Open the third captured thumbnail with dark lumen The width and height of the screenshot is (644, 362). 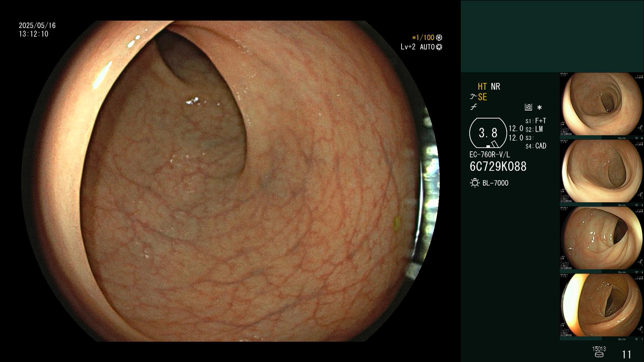click(x=602, y=238)
